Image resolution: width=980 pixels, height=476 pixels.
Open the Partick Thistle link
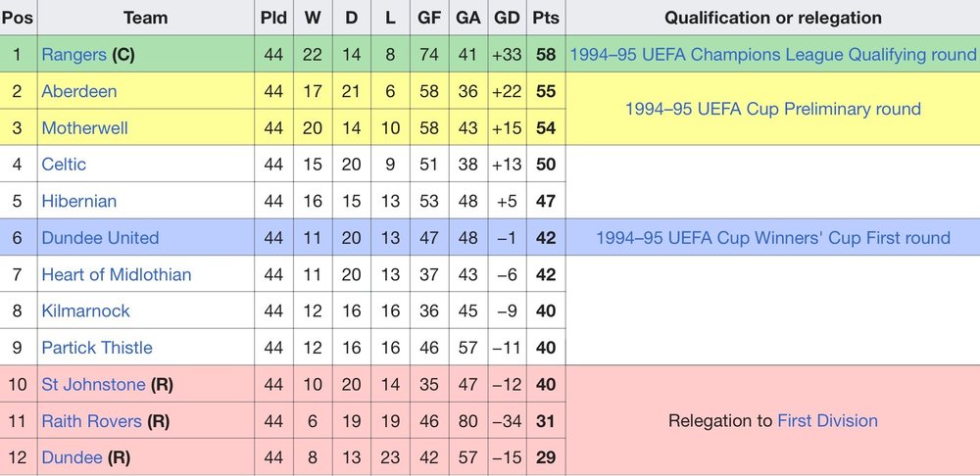(96, 348)
